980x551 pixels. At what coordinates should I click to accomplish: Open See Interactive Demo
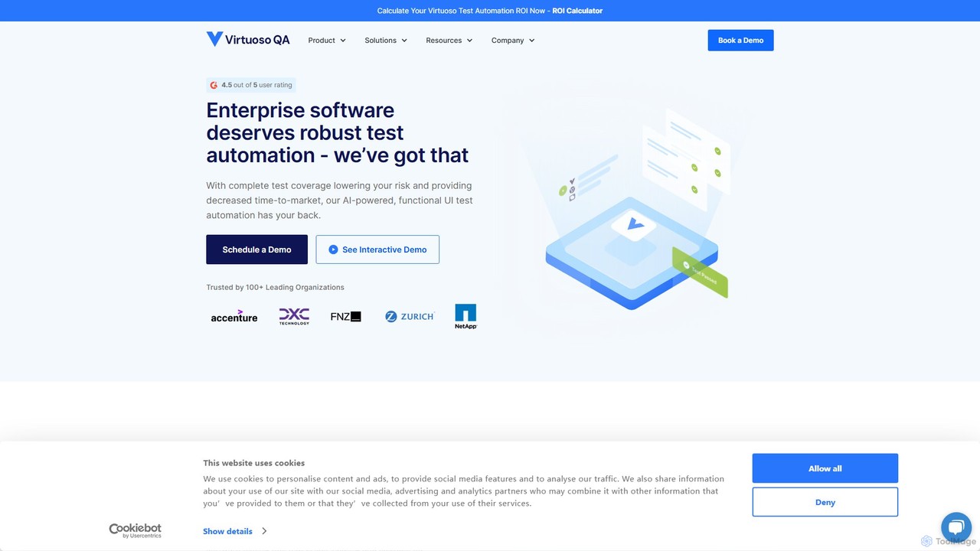click(x=377, y=249)
